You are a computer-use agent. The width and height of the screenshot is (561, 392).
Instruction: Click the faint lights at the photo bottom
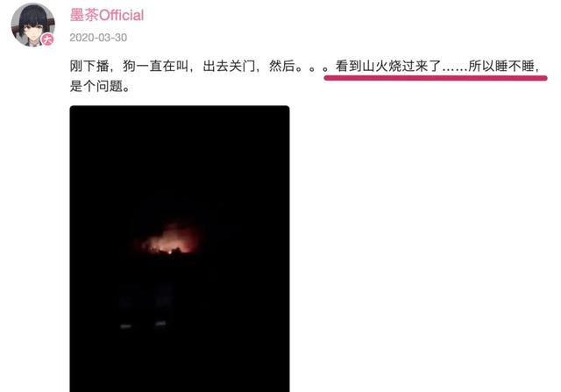point(143,325)
